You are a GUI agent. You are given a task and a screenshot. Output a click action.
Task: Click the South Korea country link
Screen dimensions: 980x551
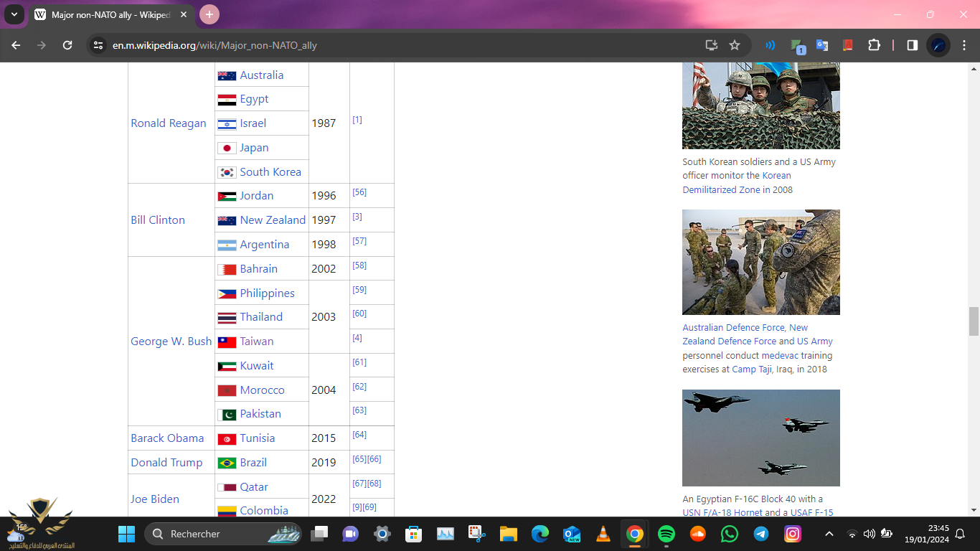pyautogui.click(x=270, y=172)
